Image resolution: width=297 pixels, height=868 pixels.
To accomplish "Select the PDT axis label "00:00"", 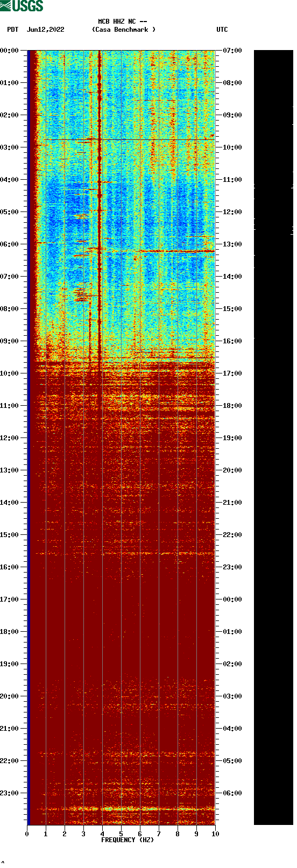I will click(10, 51).
